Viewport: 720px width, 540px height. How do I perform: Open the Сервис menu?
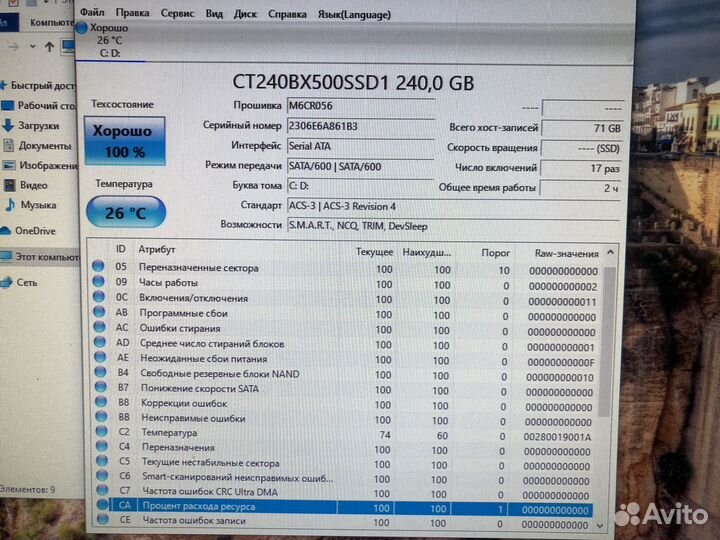(x=177, y=14)
